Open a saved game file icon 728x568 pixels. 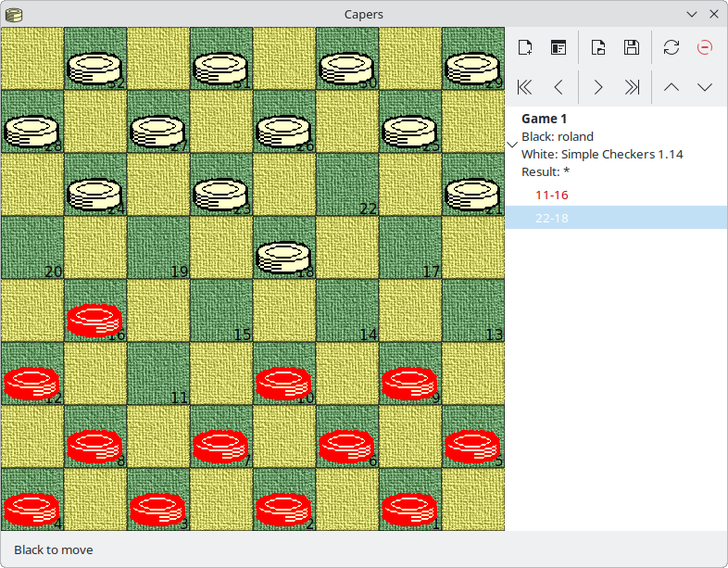(x=598, y=47)
